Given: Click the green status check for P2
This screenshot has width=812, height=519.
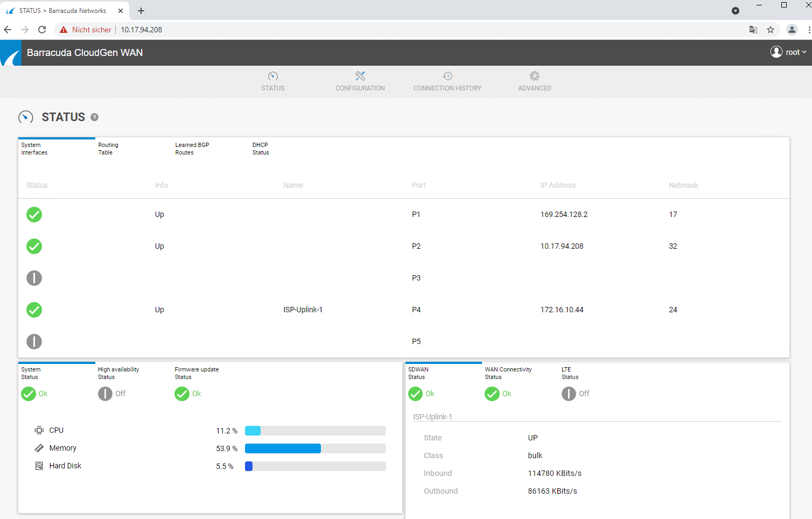Looking at the screenshot, I should (x=34, y=246).
